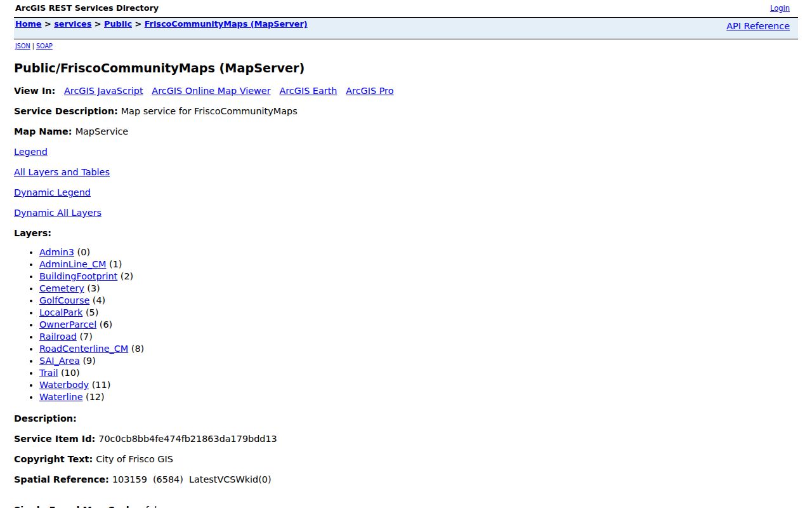This screenshot has height=508, width=812.
Task: Open in ArcGIS Earth
Action: point(308,91)
